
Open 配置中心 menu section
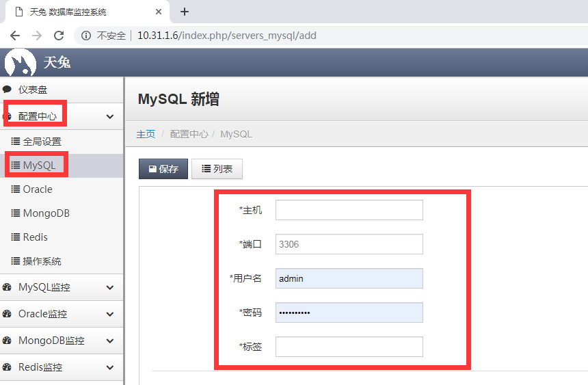pyautogui.click(x=62, y=116)
